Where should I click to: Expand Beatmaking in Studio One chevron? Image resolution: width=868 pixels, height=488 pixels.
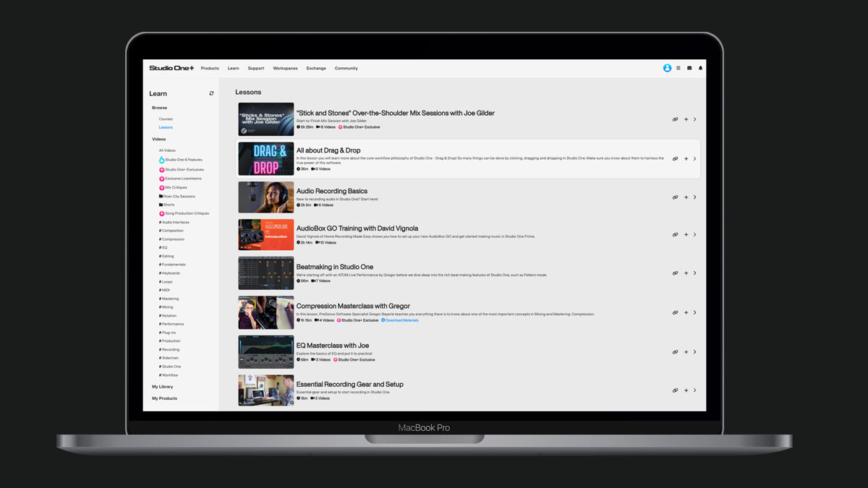[x=695, y=273]
